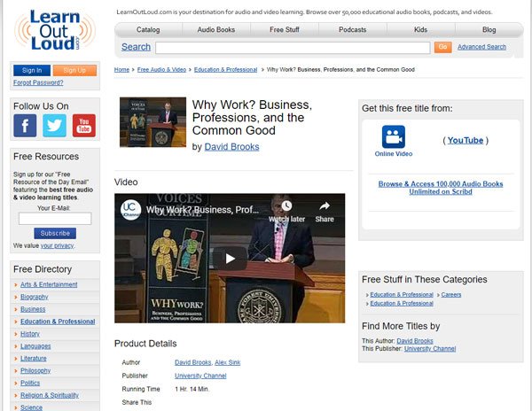Open Biography in Free Directory
Image resolution: width=532 pixels, height=411 pixels.
click(35, 297)
